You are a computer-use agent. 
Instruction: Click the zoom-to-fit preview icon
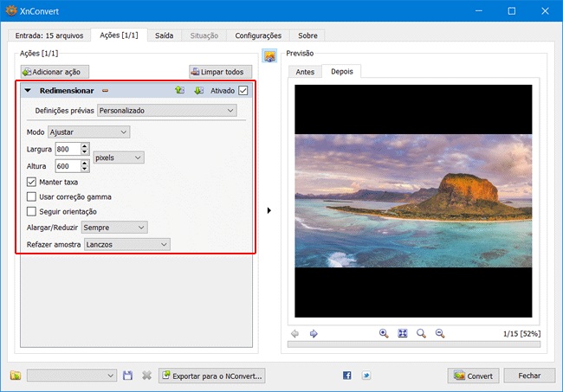[403, 333]
